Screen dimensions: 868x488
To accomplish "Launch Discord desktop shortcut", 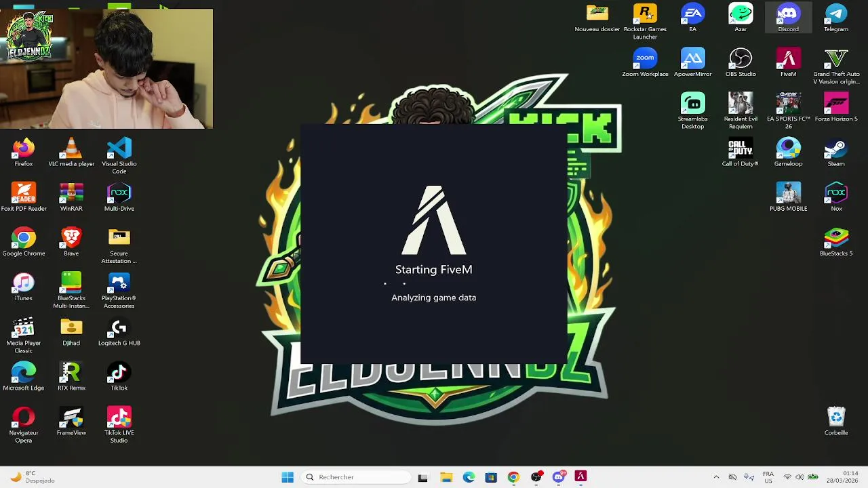I will pos(788,18).
